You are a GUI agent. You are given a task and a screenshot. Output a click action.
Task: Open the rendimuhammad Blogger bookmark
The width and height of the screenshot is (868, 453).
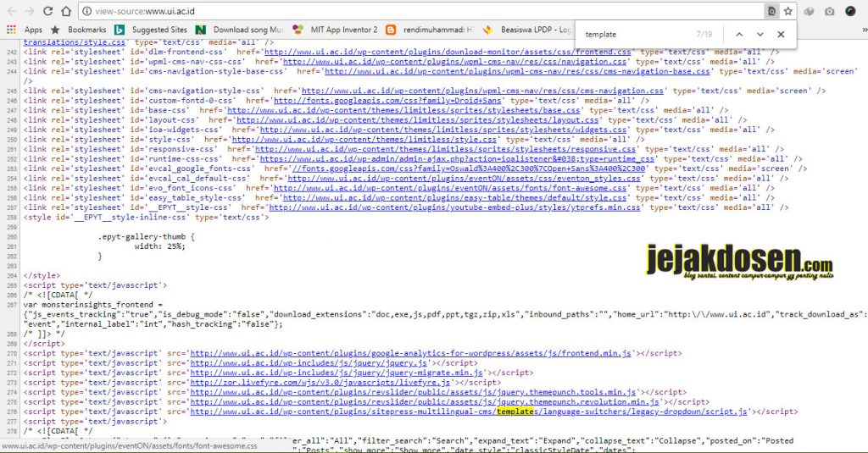[430, 30]
